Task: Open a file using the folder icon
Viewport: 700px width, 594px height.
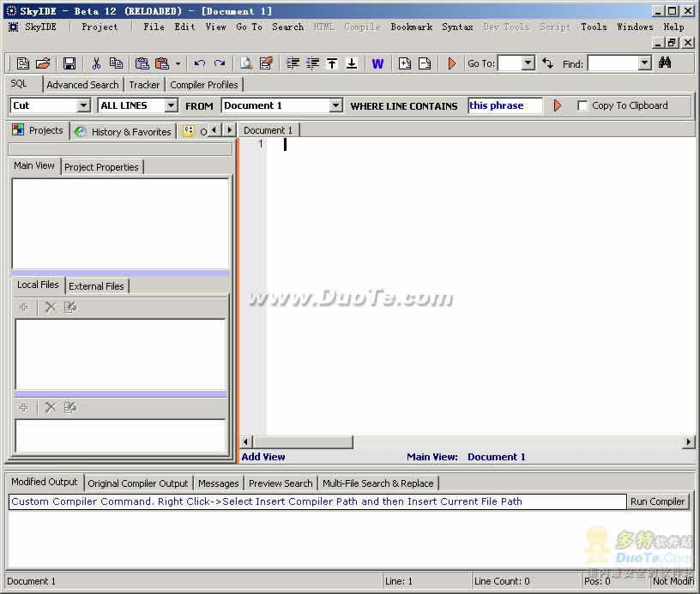Action: pos(43,63)
